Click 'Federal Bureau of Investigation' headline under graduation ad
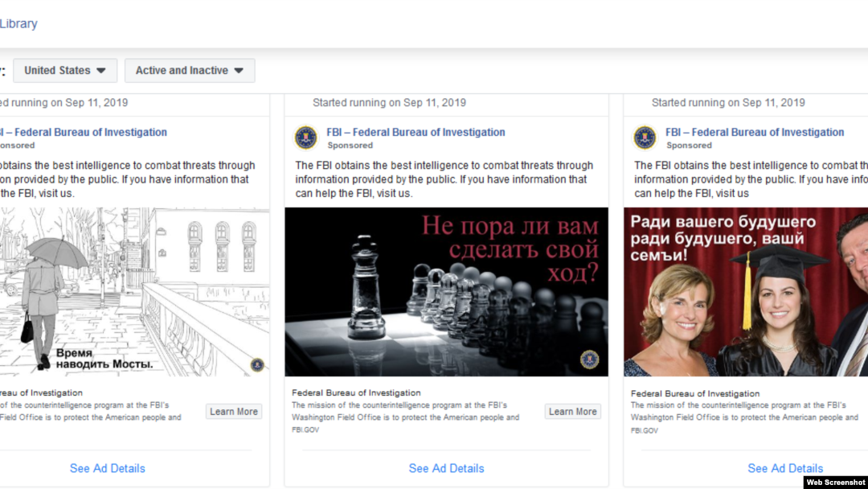This screenshot has height=489, width=868. tap(694, 394)
